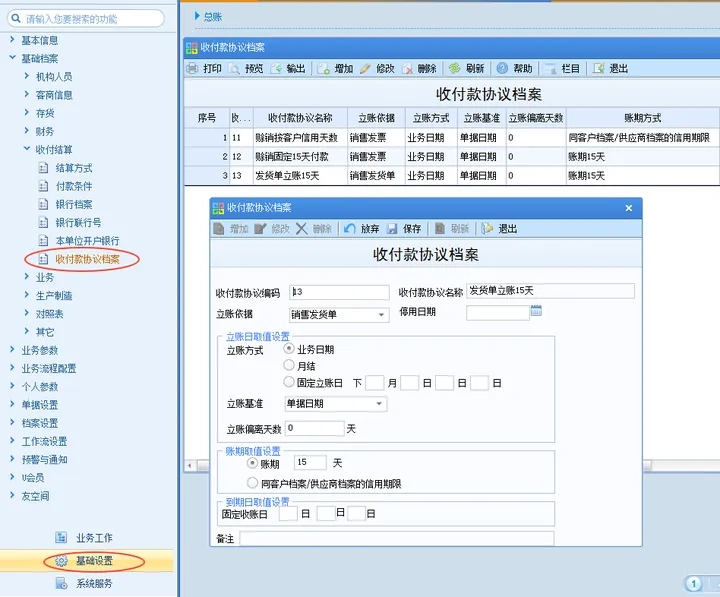Open 帮助 help from the toolbar
This screenshot has height=597, width=720.
click(503, 69)
